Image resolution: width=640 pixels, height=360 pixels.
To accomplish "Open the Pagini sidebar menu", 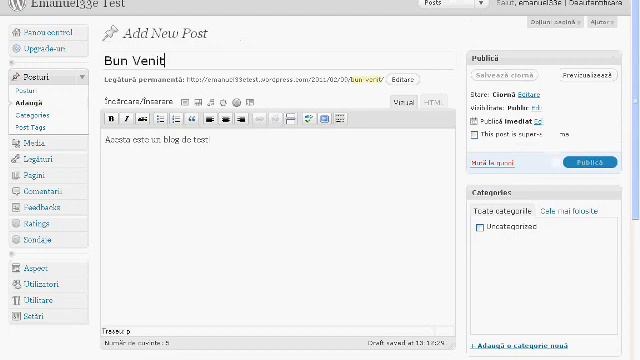I will (x=48, y=175).
